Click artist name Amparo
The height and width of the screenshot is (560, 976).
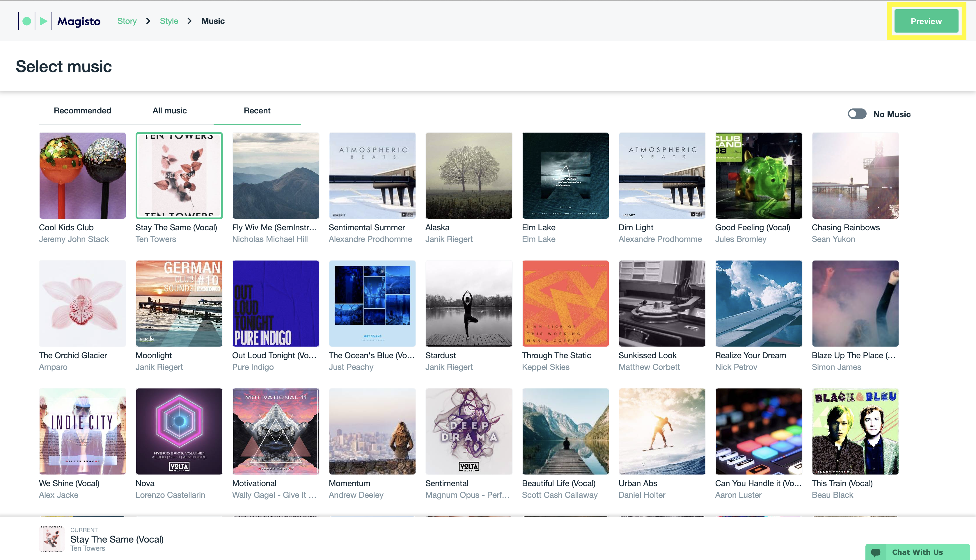coord(53,367)
